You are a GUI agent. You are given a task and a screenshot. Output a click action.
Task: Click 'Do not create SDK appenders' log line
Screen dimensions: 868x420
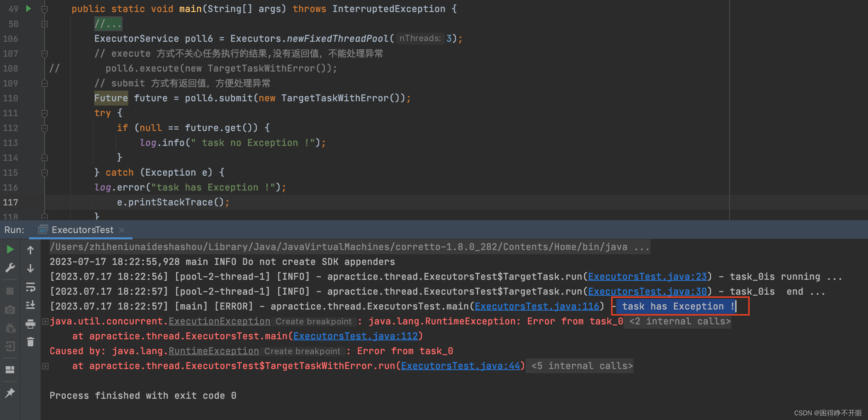click(319, 262)
